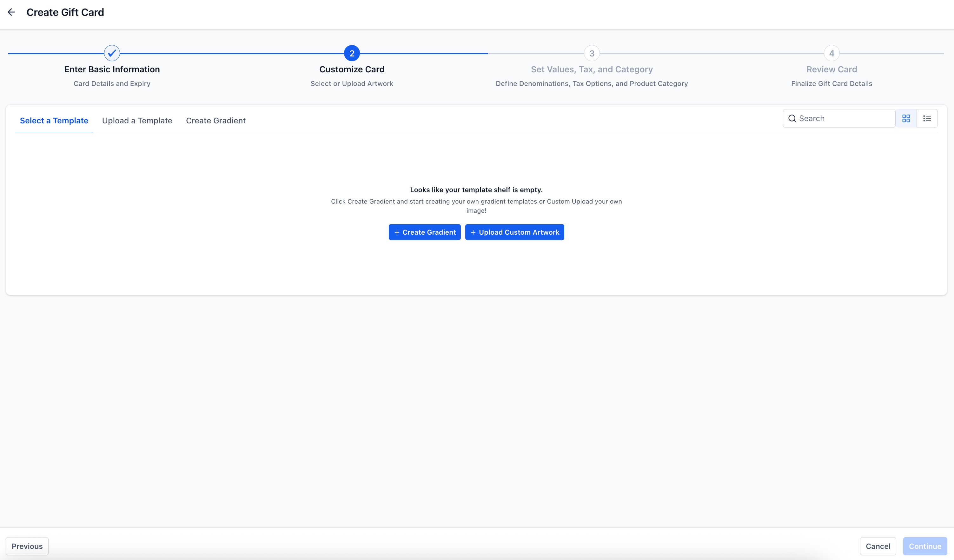The height and width of the screenshot is (560, 954).
Task: Click the step 2 circle indicator
Action: click(352, 53)
